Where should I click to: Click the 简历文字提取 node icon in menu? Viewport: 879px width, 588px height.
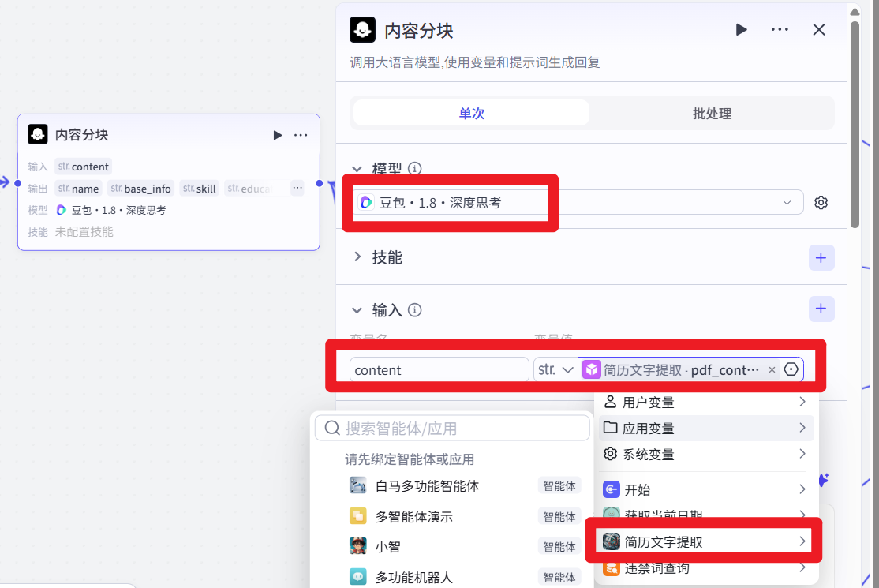(x=611, y=541)
